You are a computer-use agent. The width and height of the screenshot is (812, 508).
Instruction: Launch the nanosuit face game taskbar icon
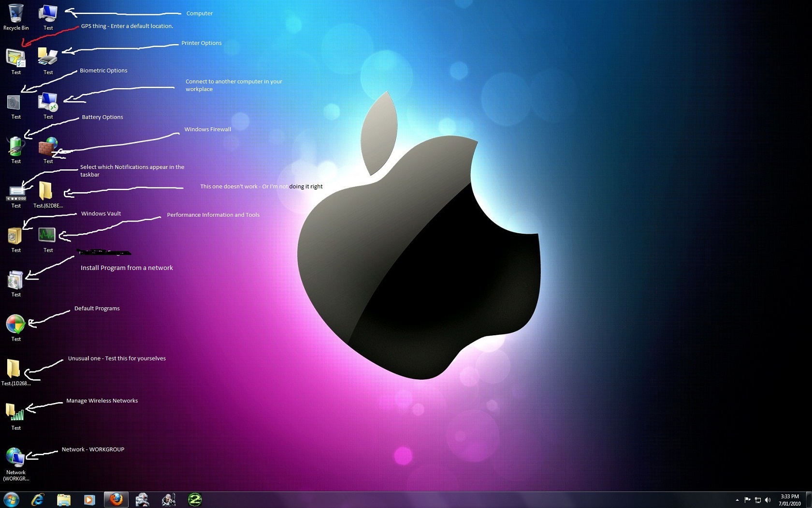[x=142, y=499]
